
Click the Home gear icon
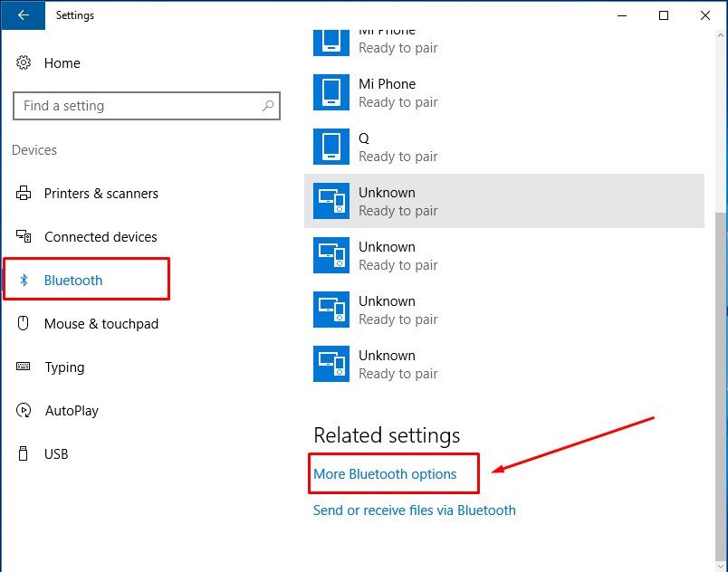24,63
